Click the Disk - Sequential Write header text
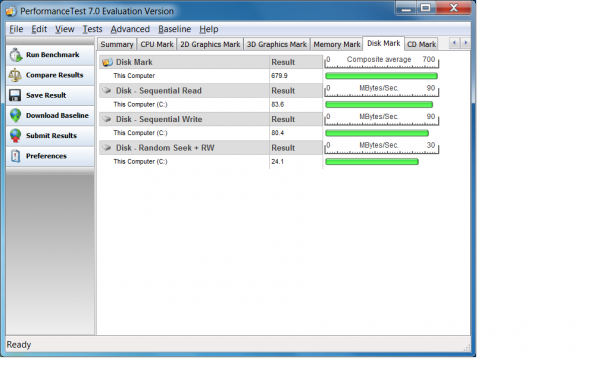 pos(159,119)
